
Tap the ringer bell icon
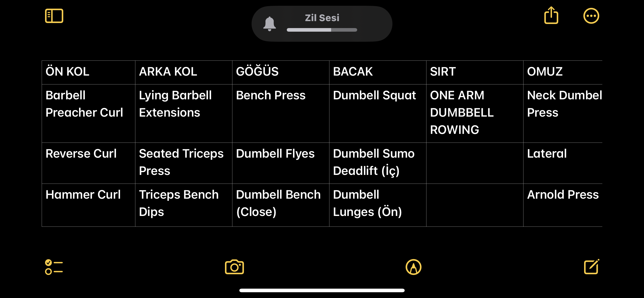point(270,24)
